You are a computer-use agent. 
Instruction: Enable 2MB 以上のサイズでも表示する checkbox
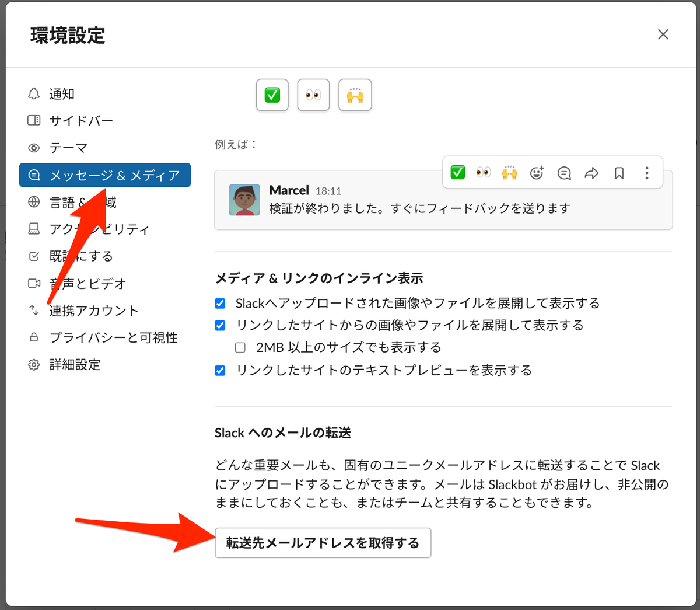(x=240, y=347)
